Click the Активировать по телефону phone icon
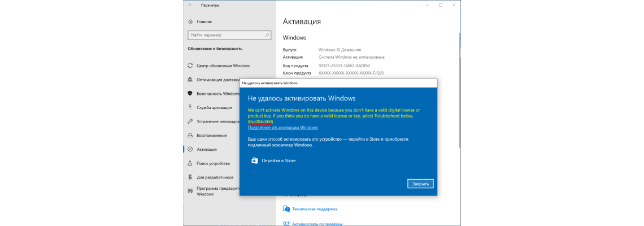This screenshot has height=226, width=644. click(x=286, y=224)
